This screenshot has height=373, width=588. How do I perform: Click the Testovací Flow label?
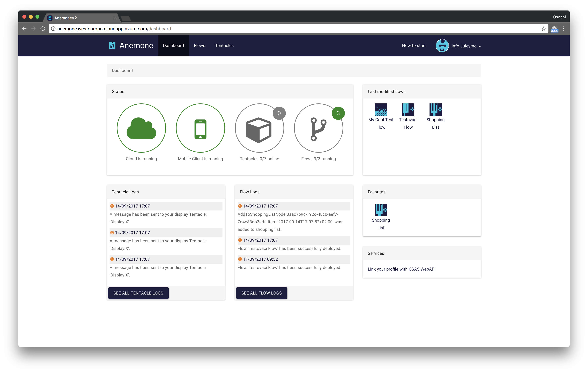(x=408, y=123)
